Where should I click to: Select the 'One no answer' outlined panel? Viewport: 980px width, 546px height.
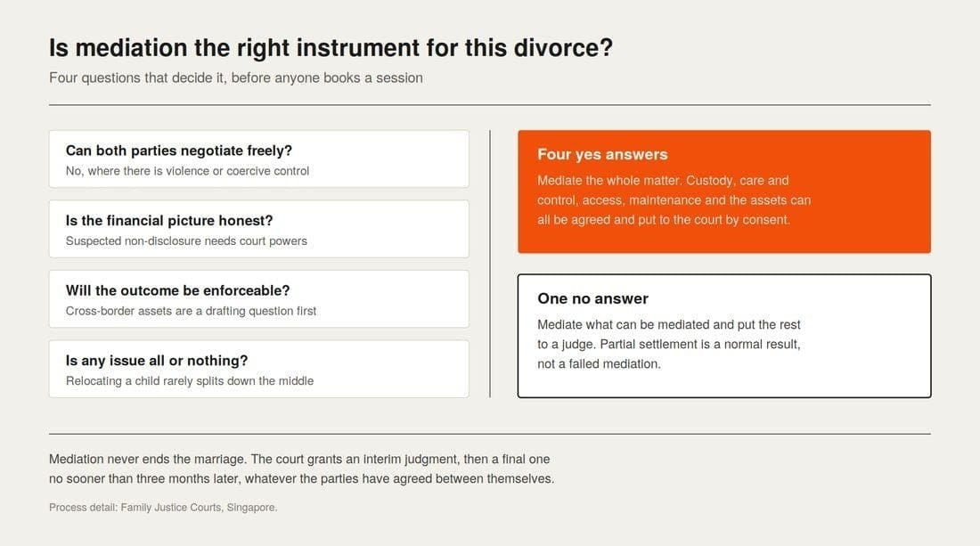[723, 336]
